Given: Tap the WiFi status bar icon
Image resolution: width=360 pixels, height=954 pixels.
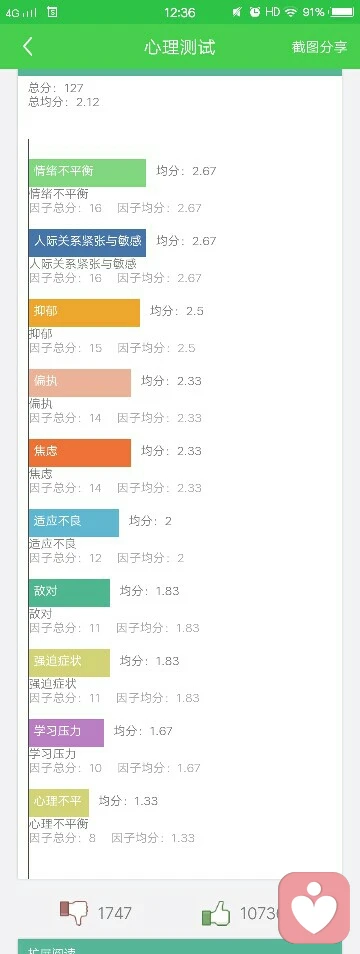Looking at the screenshot, I should pos(290,12).
